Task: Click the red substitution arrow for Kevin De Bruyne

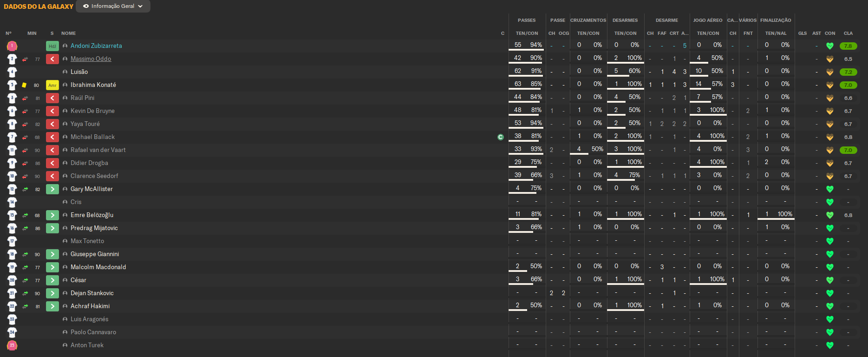Action: 52,111
